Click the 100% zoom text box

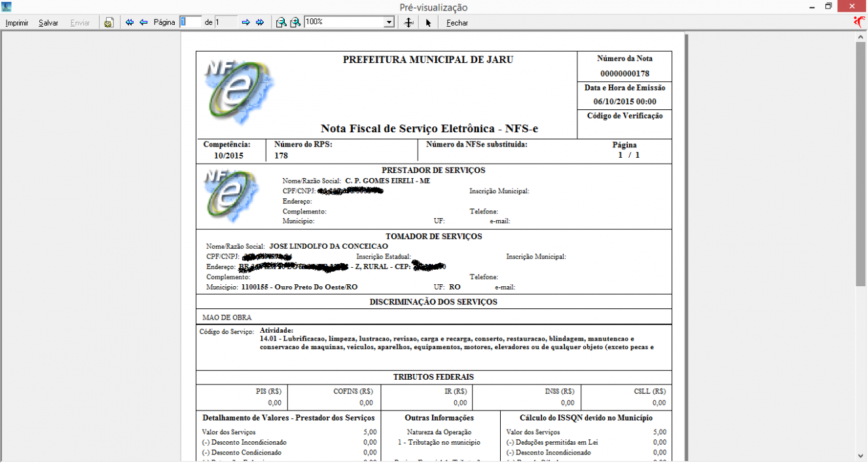(344, 22)
